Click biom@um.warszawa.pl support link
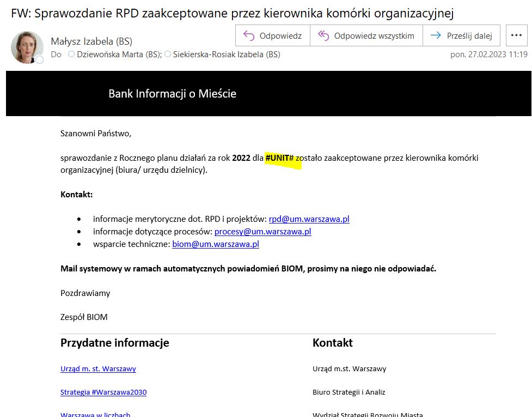This screenshot has width=532, height=417. [216, 244]
